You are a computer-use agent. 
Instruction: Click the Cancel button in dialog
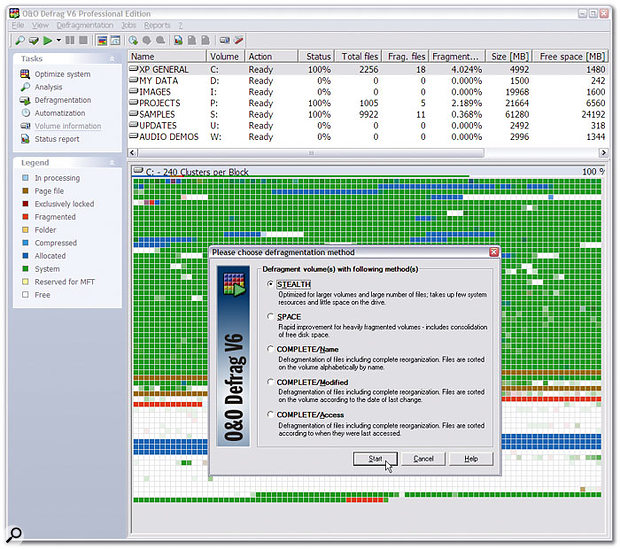point(423,459)
